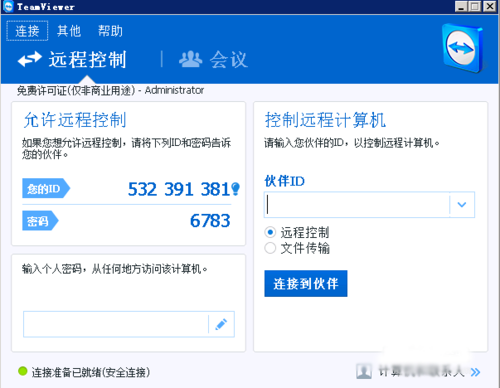Open the 其他 menu
This screenshot has width=500, height=388.
pos(69,31)
